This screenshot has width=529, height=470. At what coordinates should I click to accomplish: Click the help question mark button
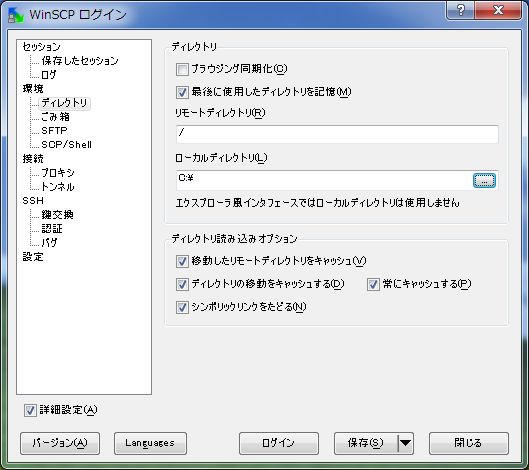[461, 10]
